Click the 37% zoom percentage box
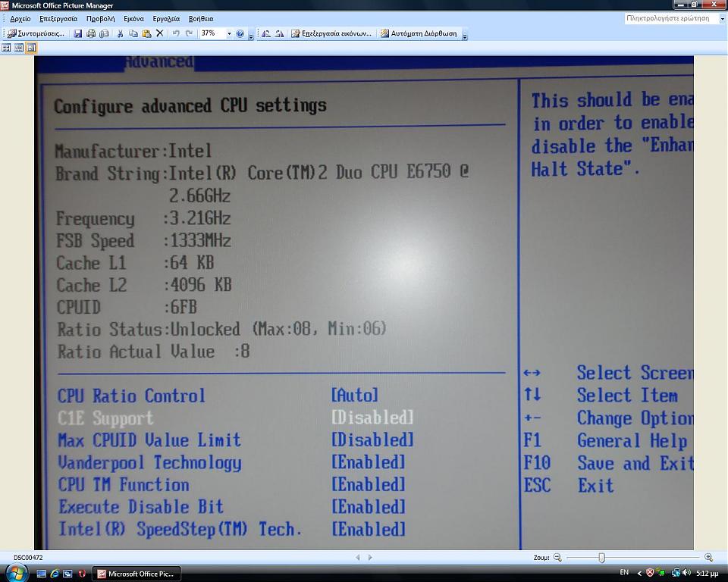Screen dimensions: 728x582 (212, 33)
